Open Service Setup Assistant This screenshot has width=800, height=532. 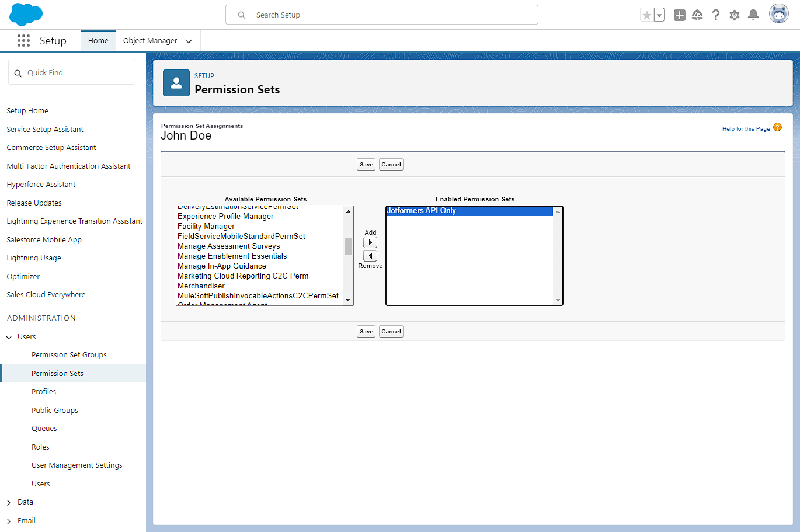[x=45, y=130]
